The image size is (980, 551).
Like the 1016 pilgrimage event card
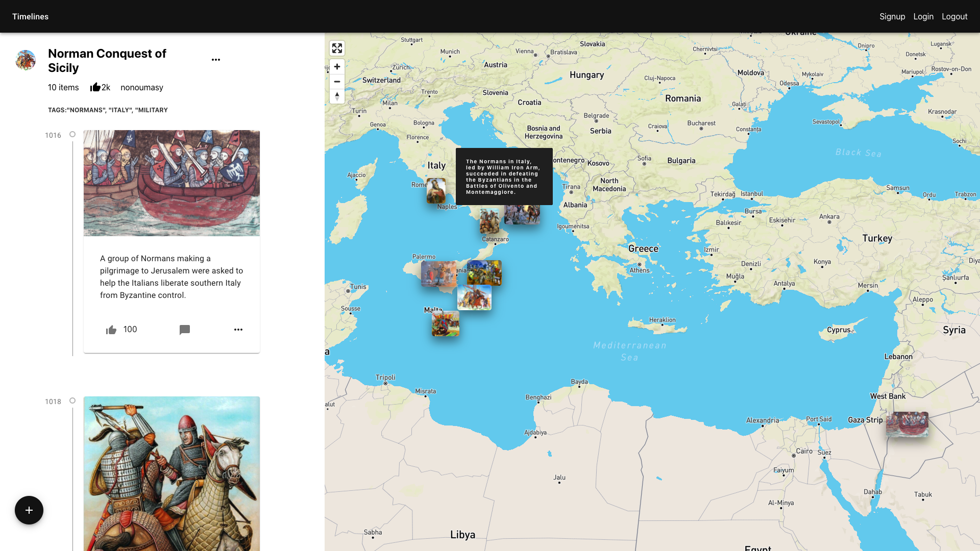111,330
